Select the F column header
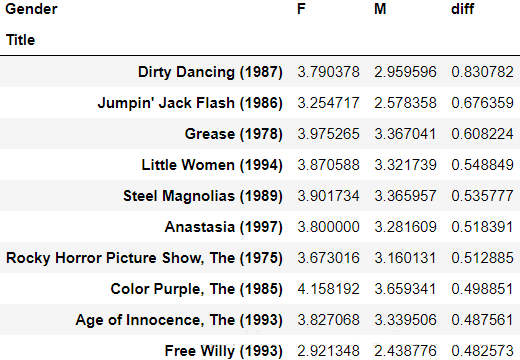This screenshot has height=360, width=520. pyautogui.click(x=301, y=9)
